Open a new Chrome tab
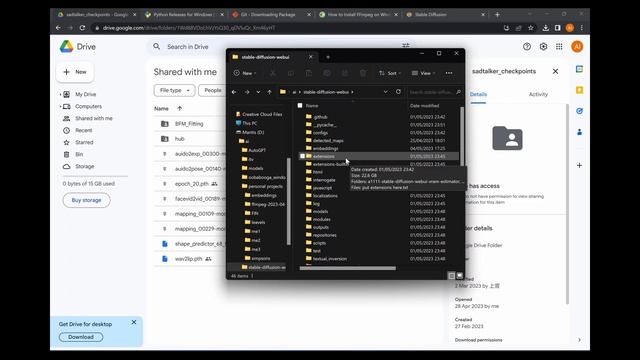Viewport: 640px width, 360px height. (x=497, y=15)
